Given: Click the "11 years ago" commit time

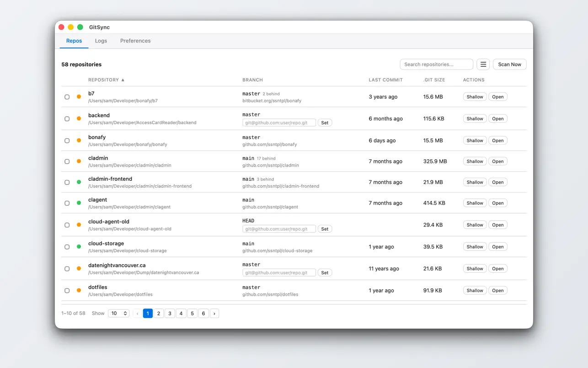Looking at the screenshot, I should [384, 269].
